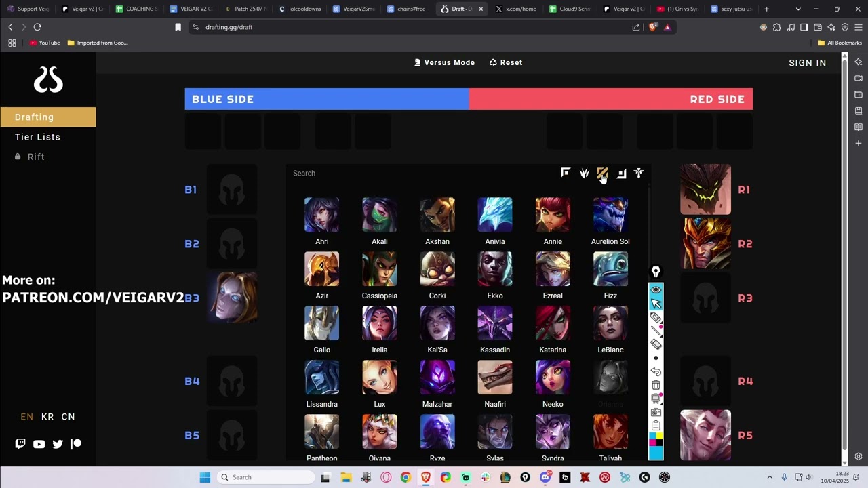
Task: Click the SIGN IN link
Action: [808, 63]
